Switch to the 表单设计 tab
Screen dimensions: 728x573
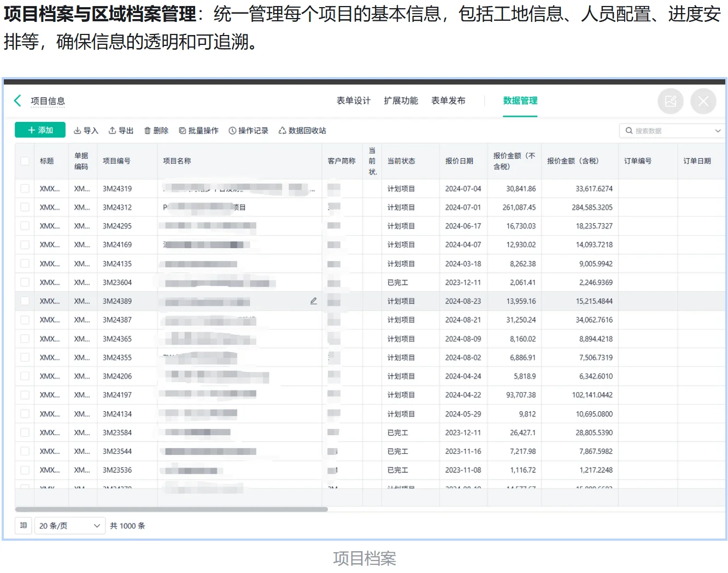(353, 101)
